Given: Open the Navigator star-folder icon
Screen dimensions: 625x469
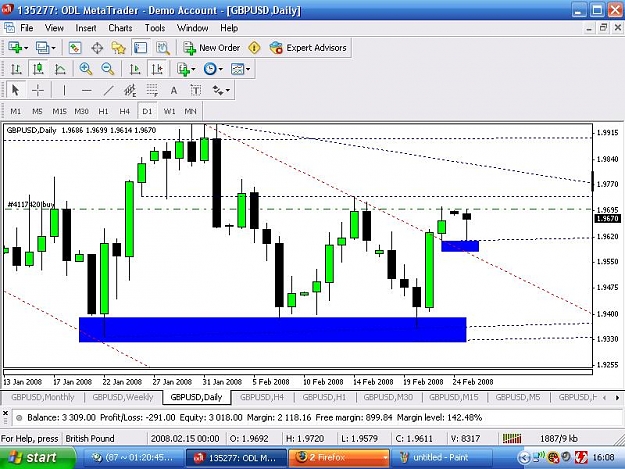Looking at the screenshot, I should click(118, 48).
